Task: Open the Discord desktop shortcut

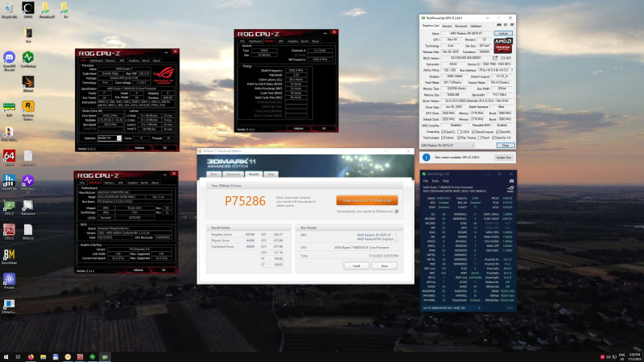Action: tap(9, 61)
